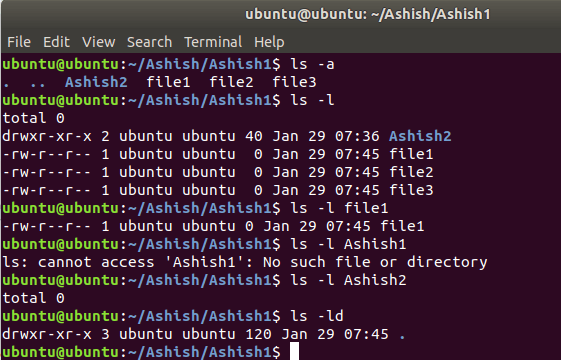561x360 pixels.
Task: Open the View menu
Action: click(x=98, y=42)
